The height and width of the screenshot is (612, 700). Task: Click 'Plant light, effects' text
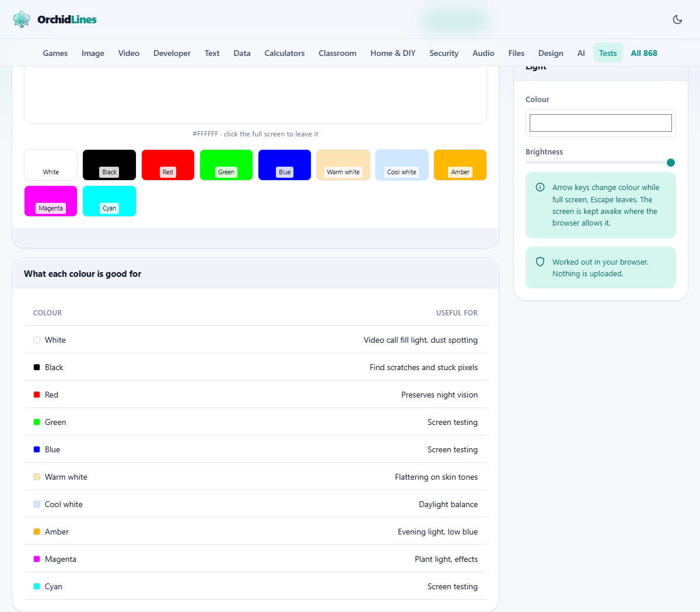pyautogui.click(x=446, y=559)
